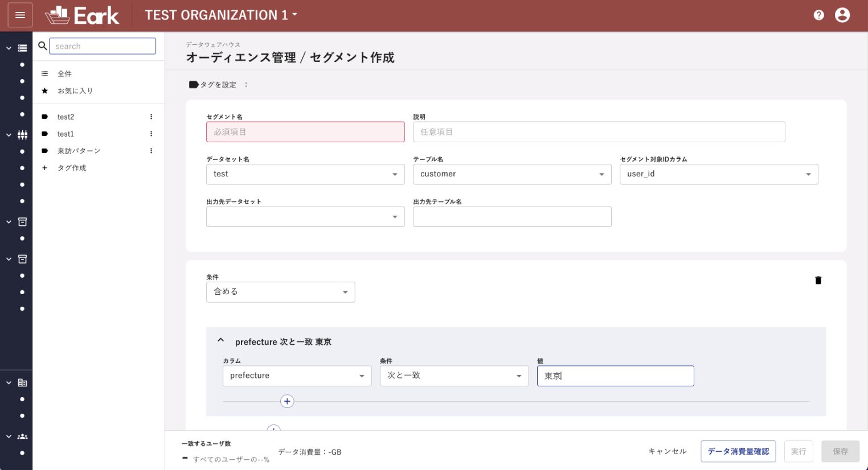Click the building icon in left rail
Viewport: 868px width, 470px height.
[22, 382]
